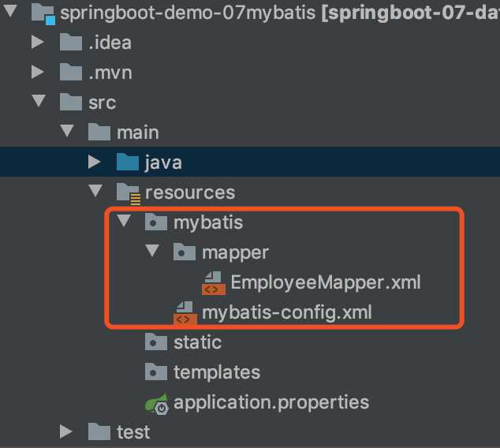The image size is (500, 448).
Task: Click the .idea folder icon
Action: click(71, 42)
